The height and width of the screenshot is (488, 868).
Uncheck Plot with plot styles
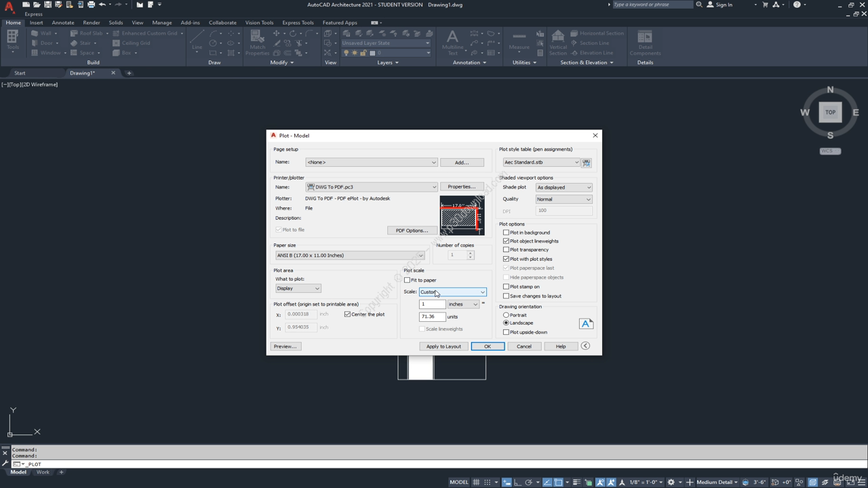[506, 259]
